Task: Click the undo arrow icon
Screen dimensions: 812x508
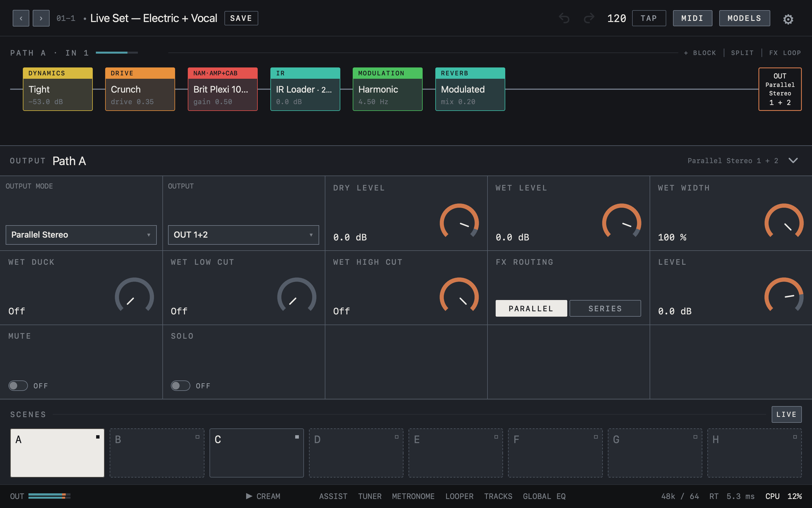Action: [x=564, y=18]
